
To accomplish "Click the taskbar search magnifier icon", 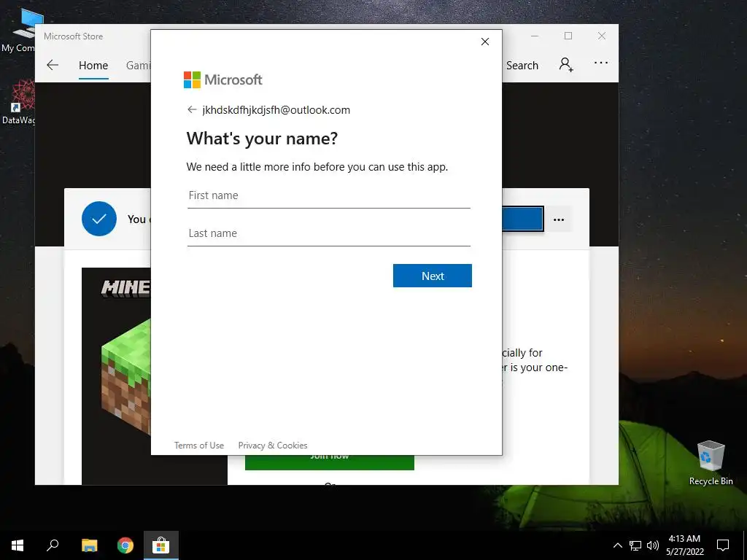I will click(x=53, y=545).
